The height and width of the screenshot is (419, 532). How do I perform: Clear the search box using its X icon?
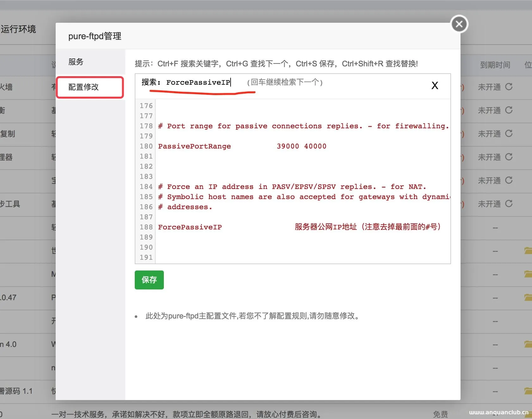click(x=435, y=85)
